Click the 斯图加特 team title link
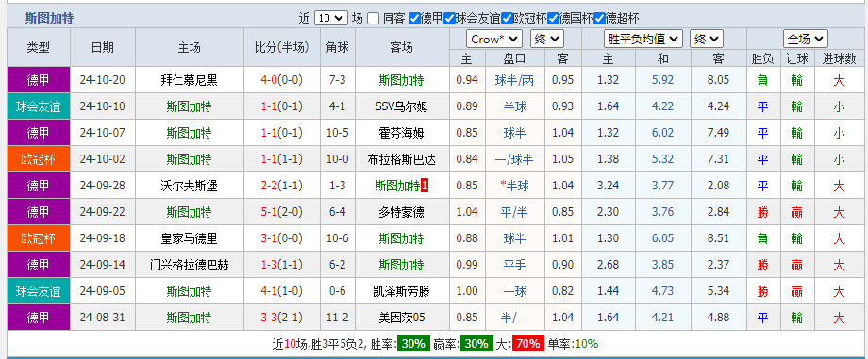The image size is (868, 359). click(x=49, y=18)
